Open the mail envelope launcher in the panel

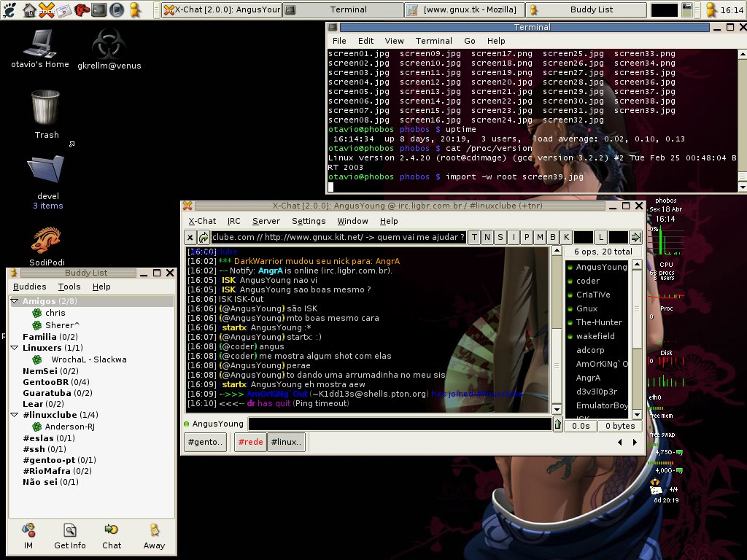click(63, 9)
